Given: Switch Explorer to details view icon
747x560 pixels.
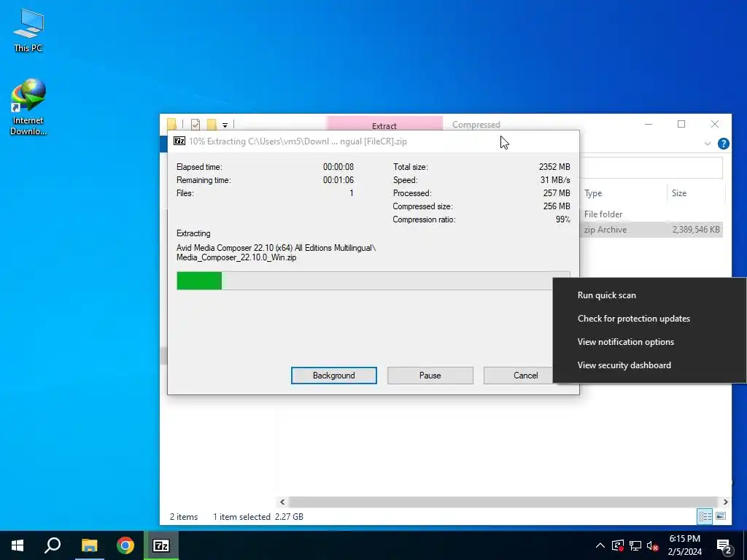Looking at the screenshot, I should (x=705, y=516).
